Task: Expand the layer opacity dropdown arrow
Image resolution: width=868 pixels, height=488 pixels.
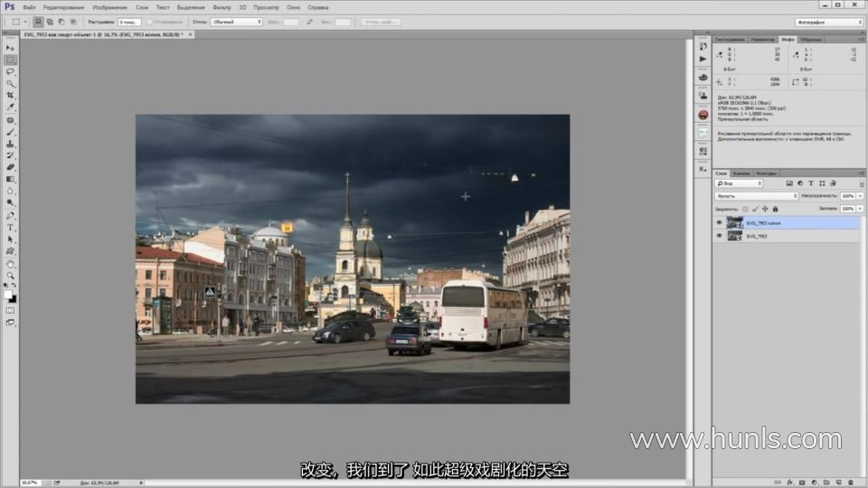Action: tap(861, 195)
